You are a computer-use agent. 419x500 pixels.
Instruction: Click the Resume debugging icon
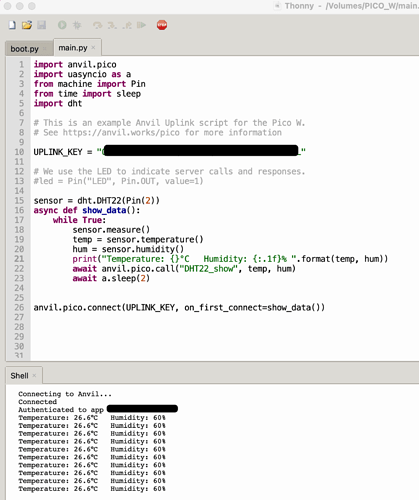click(142, 25)
